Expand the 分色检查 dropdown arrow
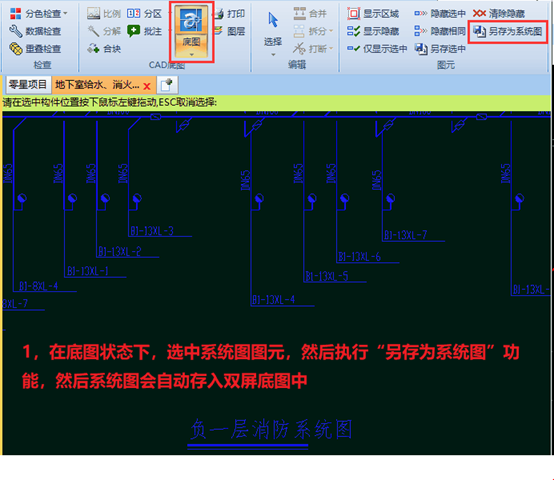The image size is (554, 480). (x=65, y=14)
